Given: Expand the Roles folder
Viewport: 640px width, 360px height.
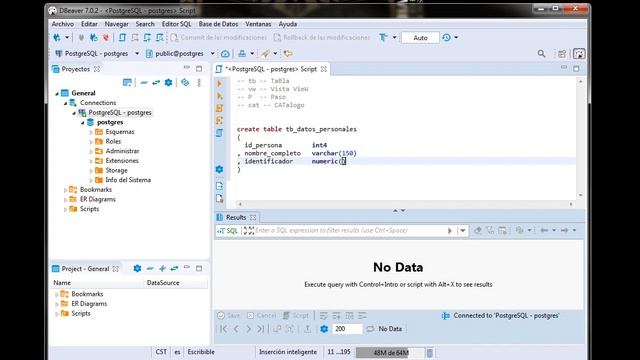Looking at the screenshot, I should (x=91, y=142).
